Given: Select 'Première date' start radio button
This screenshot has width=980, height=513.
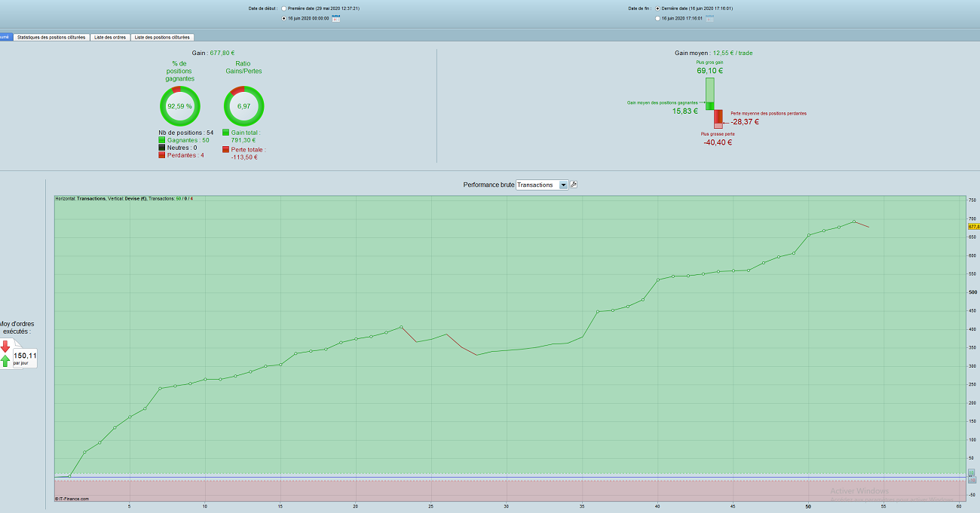Looking at the screenshot, I should [x=283, y=8].
